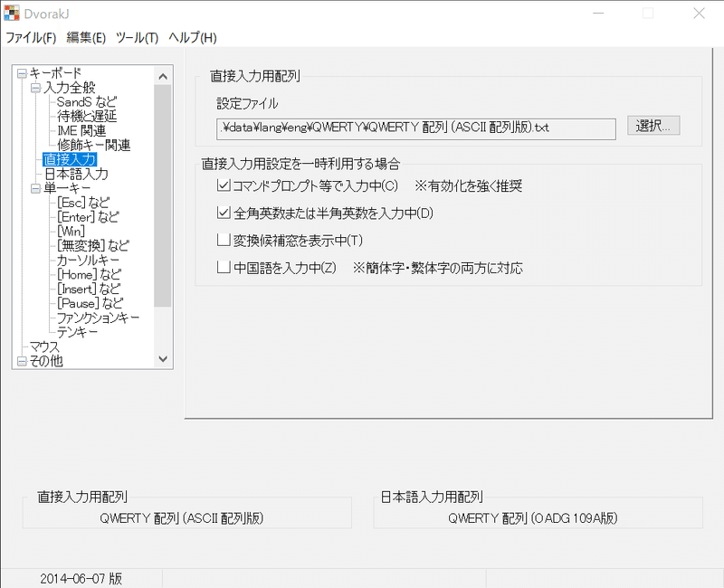This screenshot has height=588, width=724.
Task: Select 修飾キー関連 tree item
Action: tap(94, 145)
